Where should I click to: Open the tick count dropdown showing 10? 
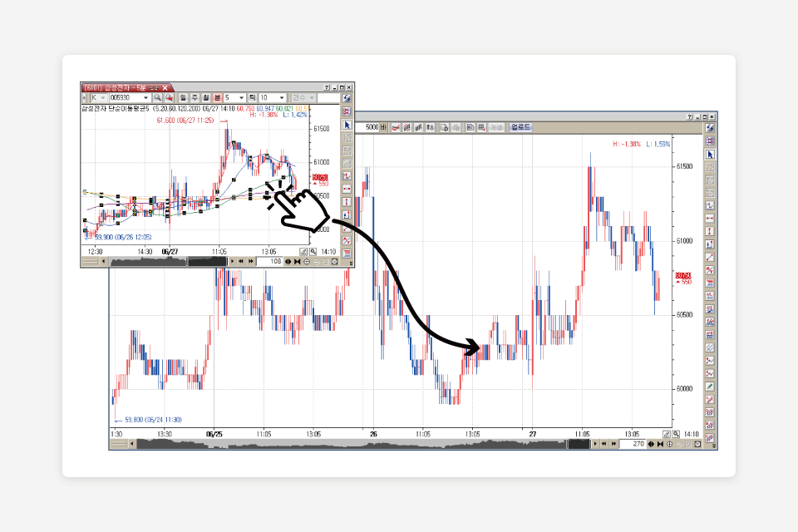click(283, 98)
